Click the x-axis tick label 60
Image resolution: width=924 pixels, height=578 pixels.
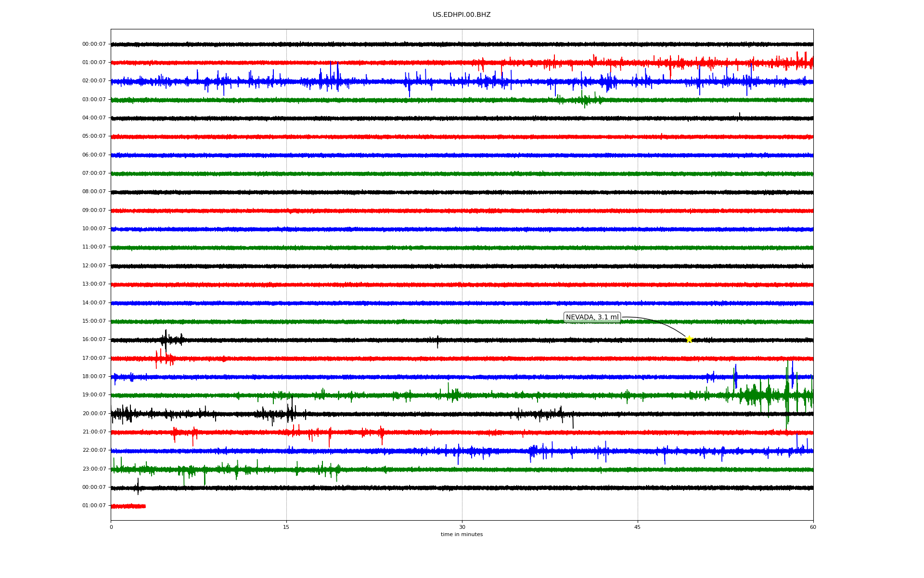point(813,527)
